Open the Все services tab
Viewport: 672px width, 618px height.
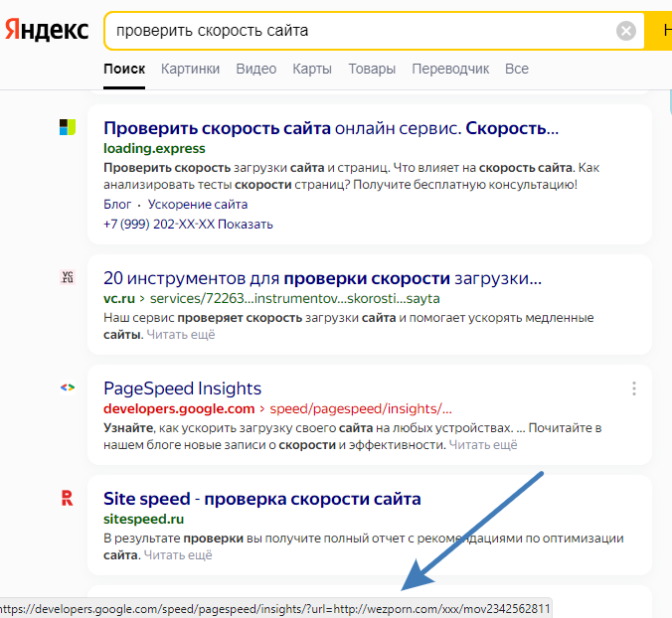[x=517, y=69]
